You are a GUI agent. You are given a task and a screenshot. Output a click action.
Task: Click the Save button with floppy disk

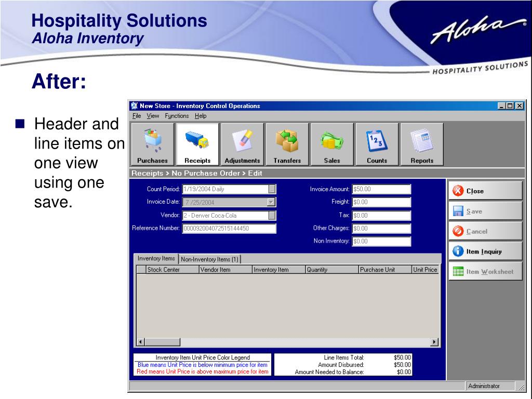click(x=485, y=211)
